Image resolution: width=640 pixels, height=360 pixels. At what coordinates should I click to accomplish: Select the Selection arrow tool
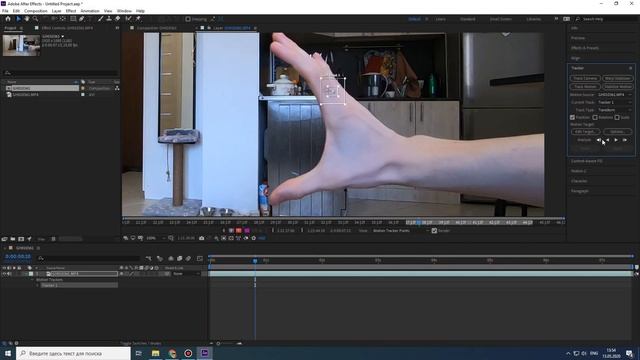coord(18,19)
